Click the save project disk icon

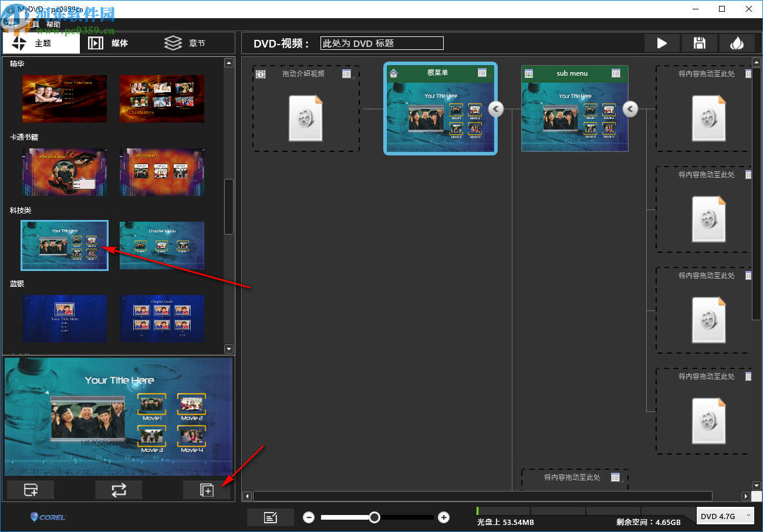click(x=699, y=43)
